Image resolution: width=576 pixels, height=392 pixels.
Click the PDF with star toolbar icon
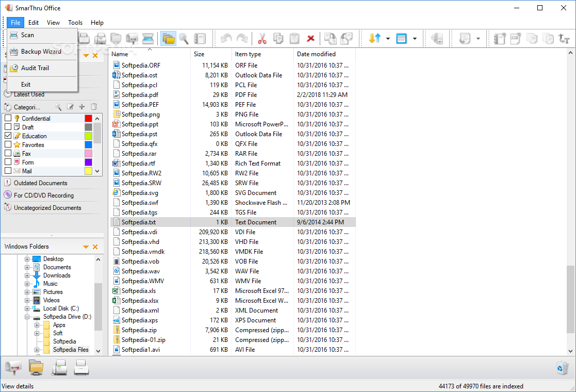pos(516,38)
